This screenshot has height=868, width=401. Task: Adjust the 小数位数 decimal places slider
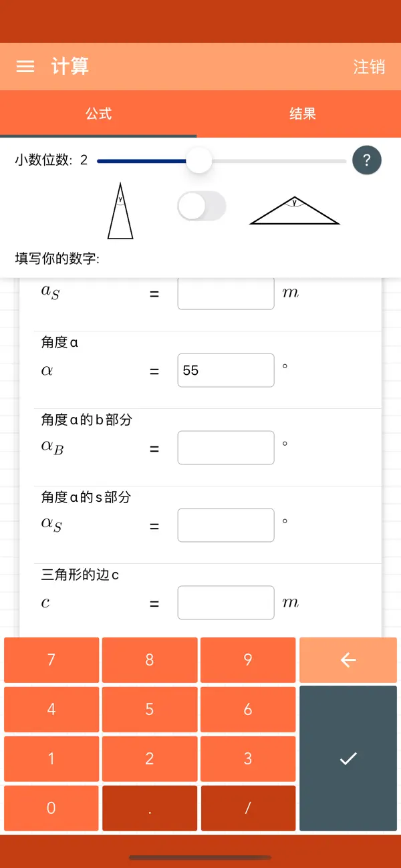[x=198, y=160]
